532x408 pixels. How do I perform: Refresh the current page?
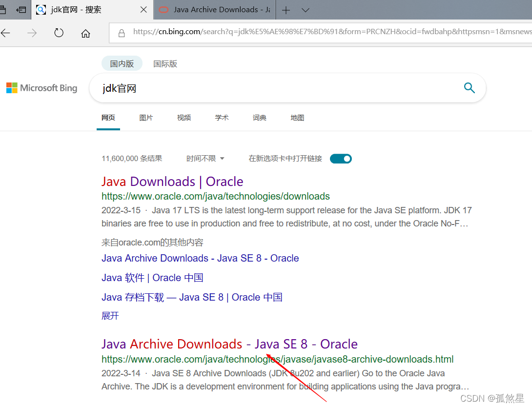59,33
